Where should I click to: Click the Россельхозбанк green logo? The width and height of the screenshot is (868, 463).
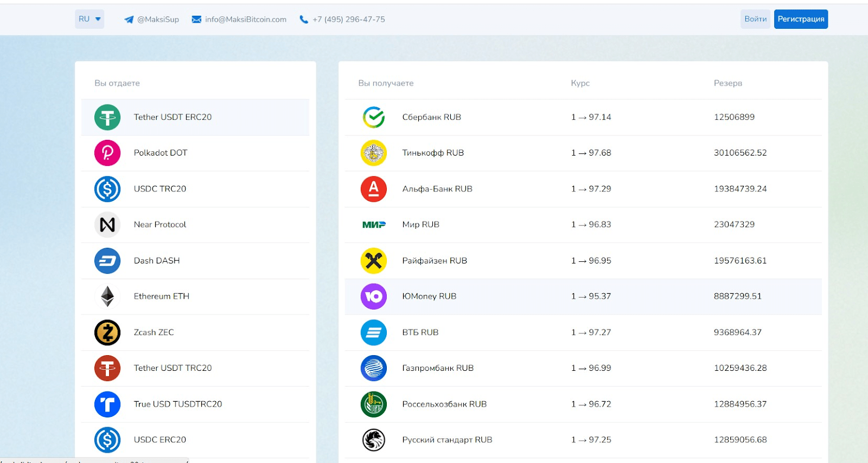click(374, 404)
